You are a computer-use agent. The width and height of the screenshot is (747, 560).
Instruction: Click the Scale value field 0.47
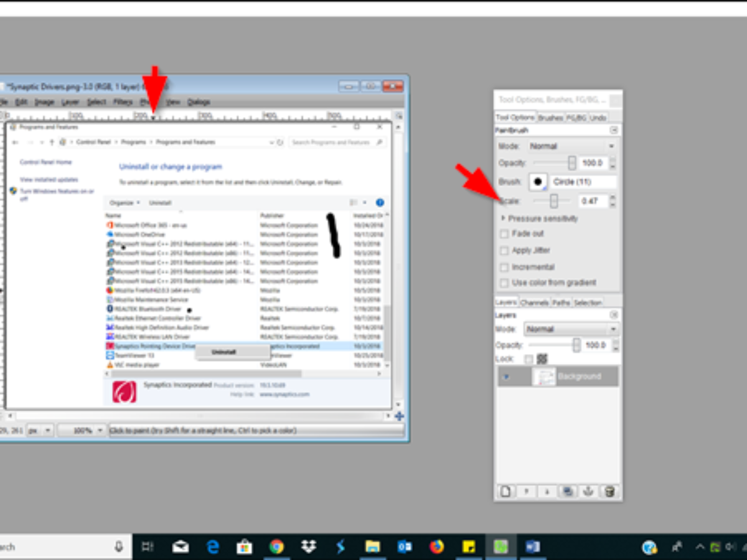592,201
